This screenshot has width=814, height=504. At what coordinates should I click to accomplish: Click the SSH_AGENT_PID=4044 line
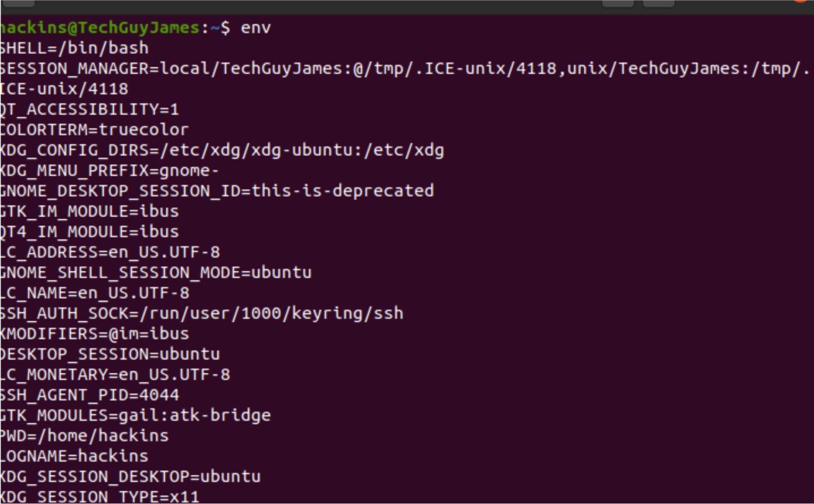pos(90,395)
